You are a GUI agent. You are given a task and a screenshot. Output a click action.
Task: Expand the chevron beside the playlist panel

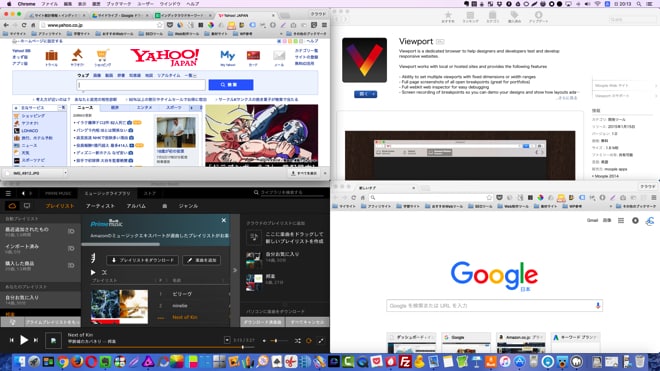(x=235, y=270)
